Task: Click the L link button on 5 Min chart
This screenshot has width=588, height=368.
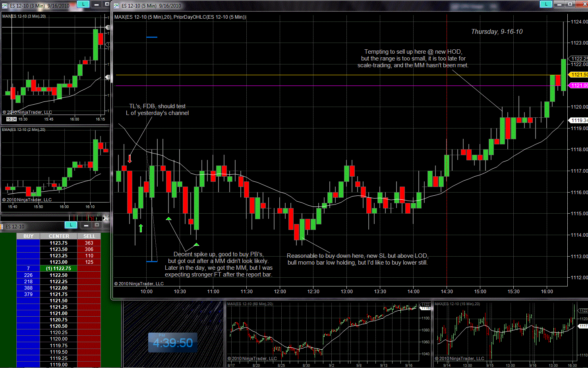Action: click(x=546, y=4)
